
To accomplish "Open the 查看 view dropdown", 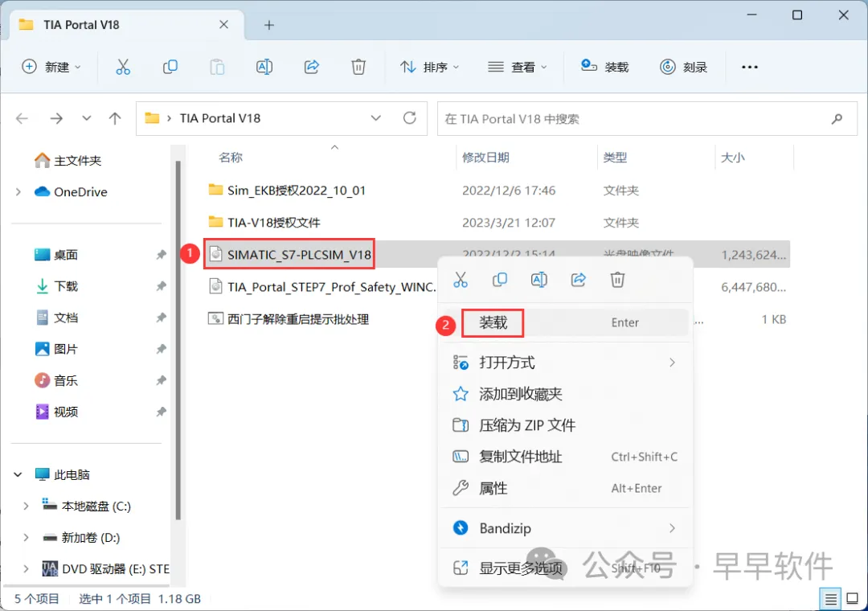I will (517, 67).
